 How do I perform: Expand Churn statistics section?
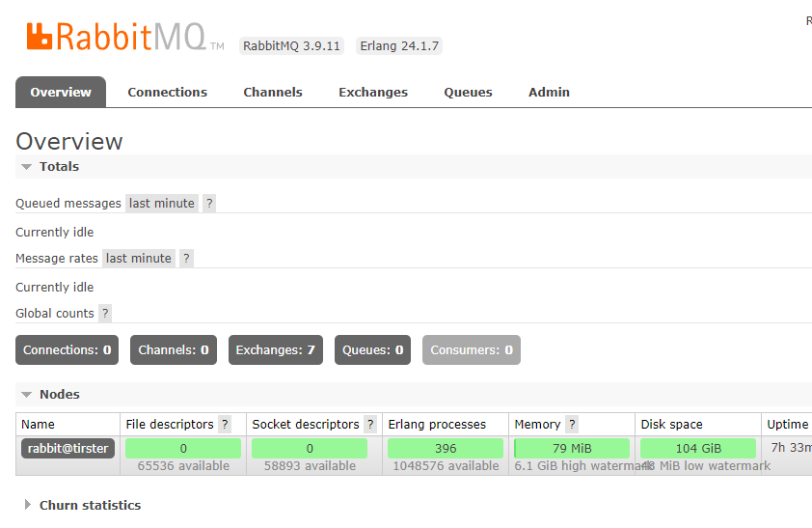pyautogui.click(x=83, y=505)
